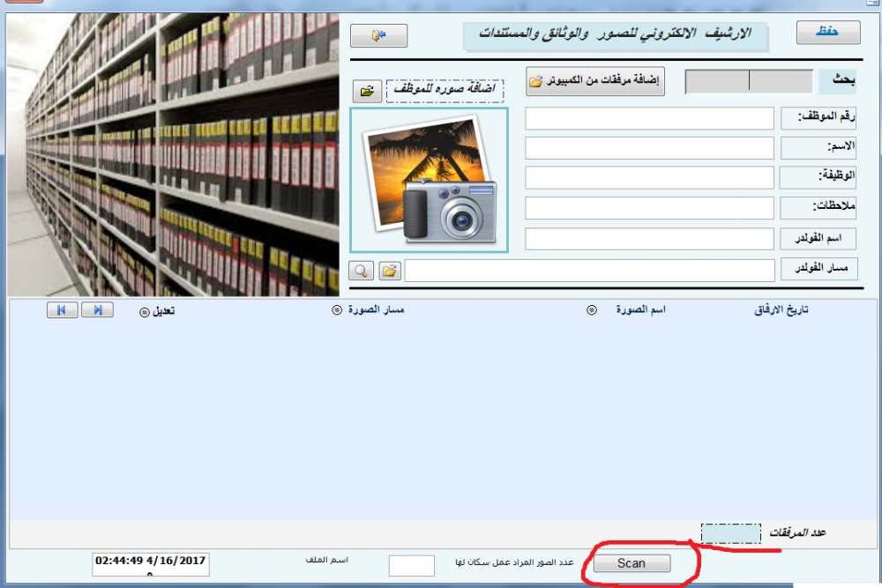
Task: Click the exit door icon button
Action: click(378, 35)
